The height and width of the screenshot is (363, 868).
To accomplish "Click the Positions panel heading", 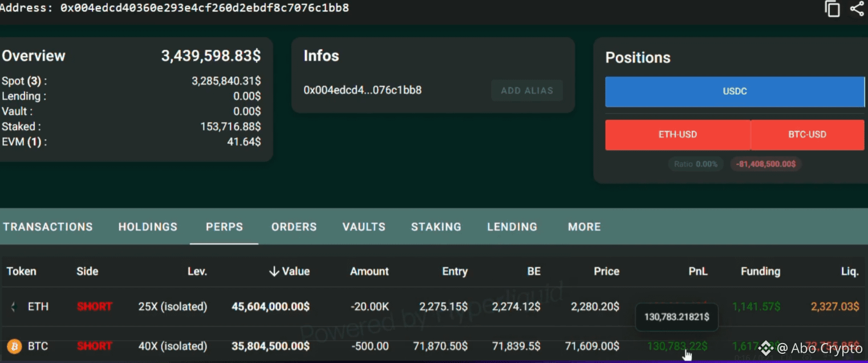I will [x=638, y=58].
